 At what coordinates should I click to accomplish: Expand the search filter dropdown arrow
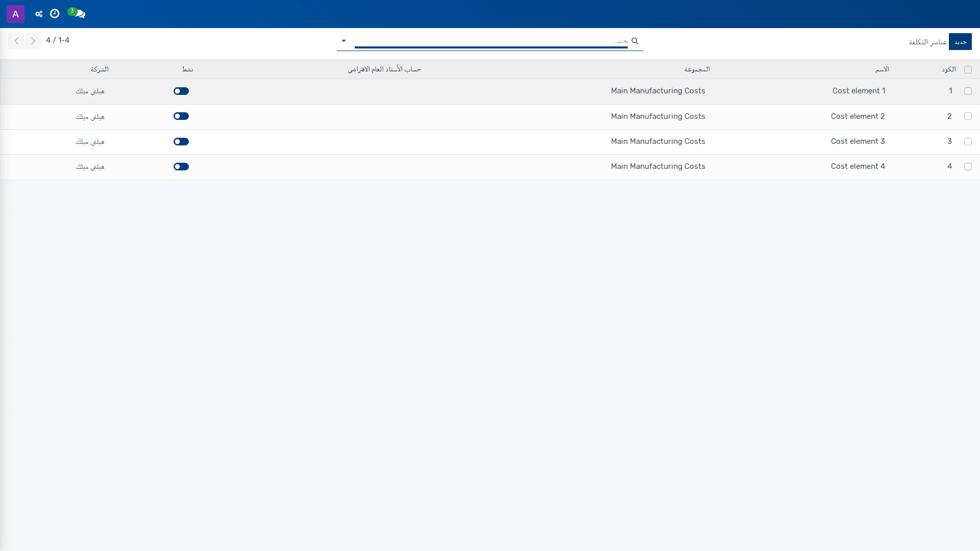344,41
